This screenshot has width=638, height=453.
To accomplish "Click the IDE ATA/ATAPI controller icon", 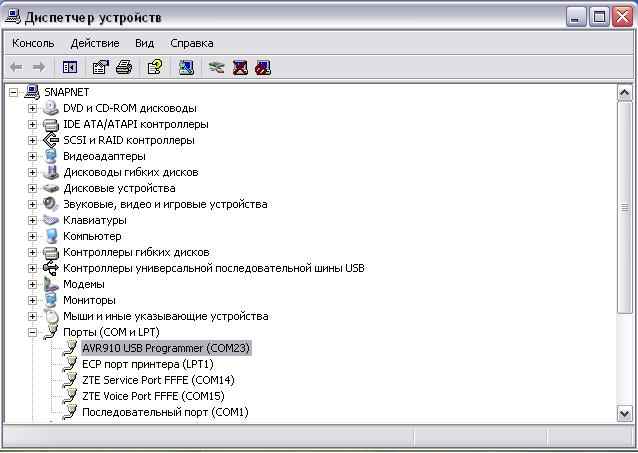I will point(50,124).
